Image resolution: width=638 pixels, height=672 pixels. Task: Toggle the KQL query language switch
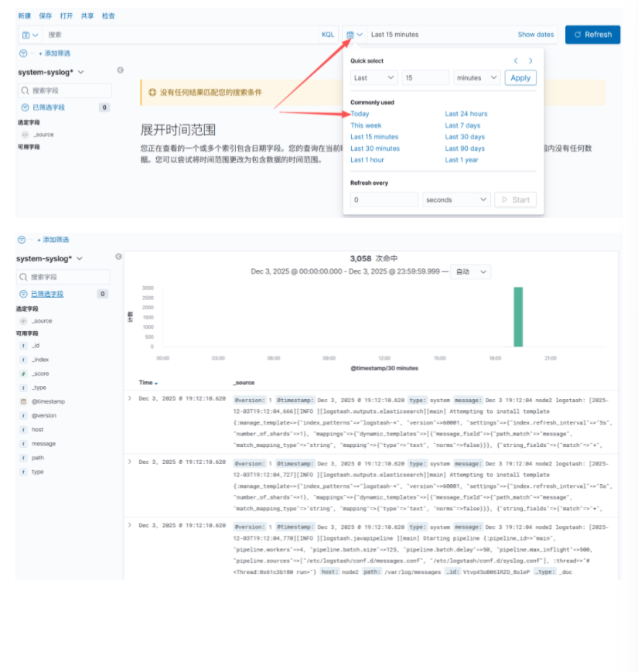(328, 35)
